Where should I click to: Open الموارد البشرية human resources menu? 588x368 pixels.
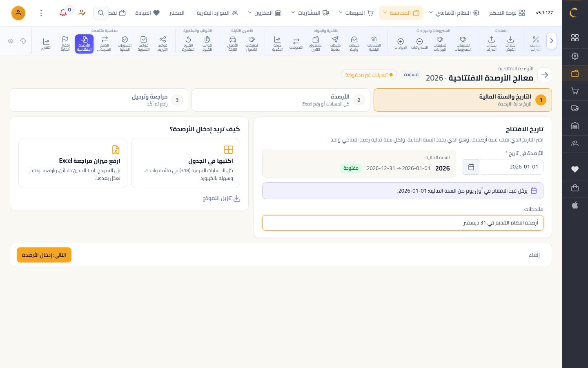[x=217, y=13]
